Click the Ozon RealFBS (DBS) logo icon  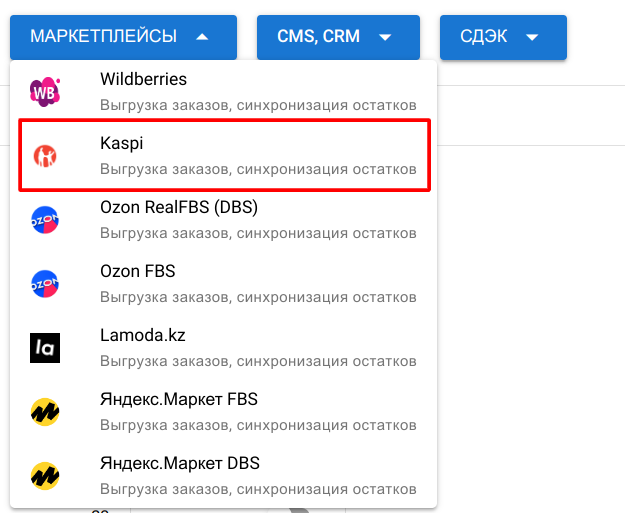45,220
